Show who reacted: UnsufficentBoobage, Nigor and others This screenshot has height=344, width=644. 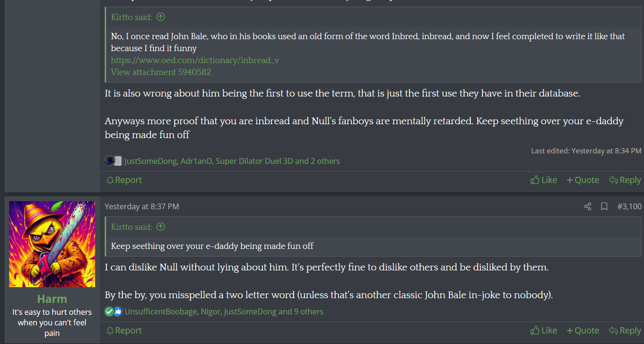[x=224, y=312]
